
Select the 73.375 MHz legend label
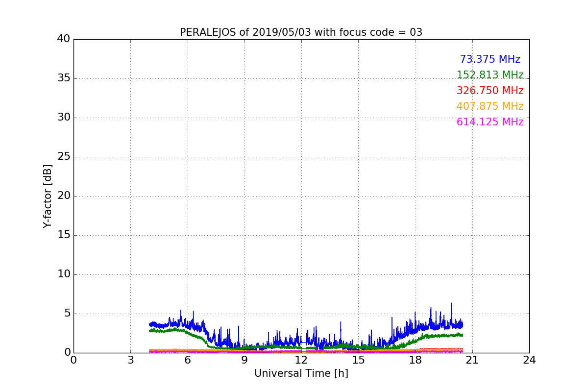490,59
